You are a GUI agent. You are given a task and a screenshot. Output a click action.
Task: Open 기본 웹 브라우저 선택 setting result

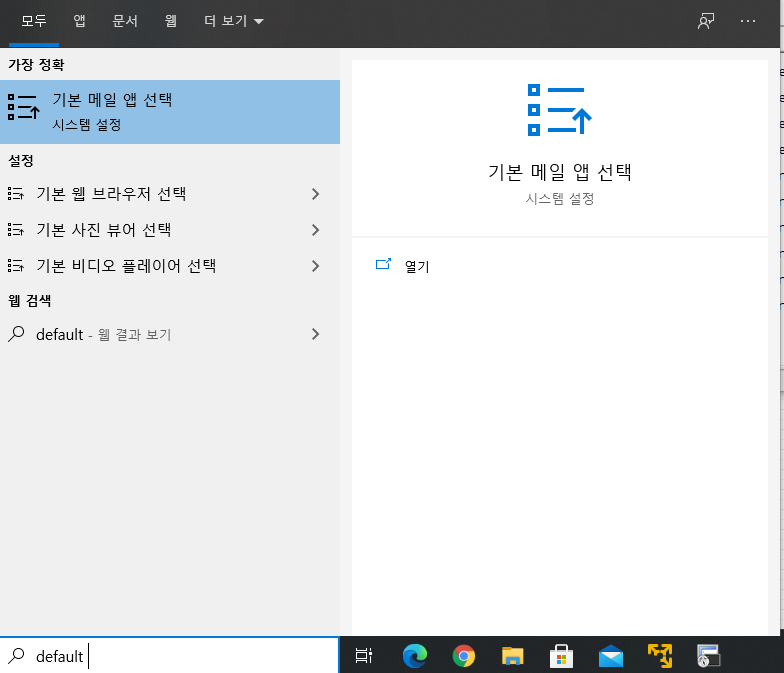click(x=170, y=194)
